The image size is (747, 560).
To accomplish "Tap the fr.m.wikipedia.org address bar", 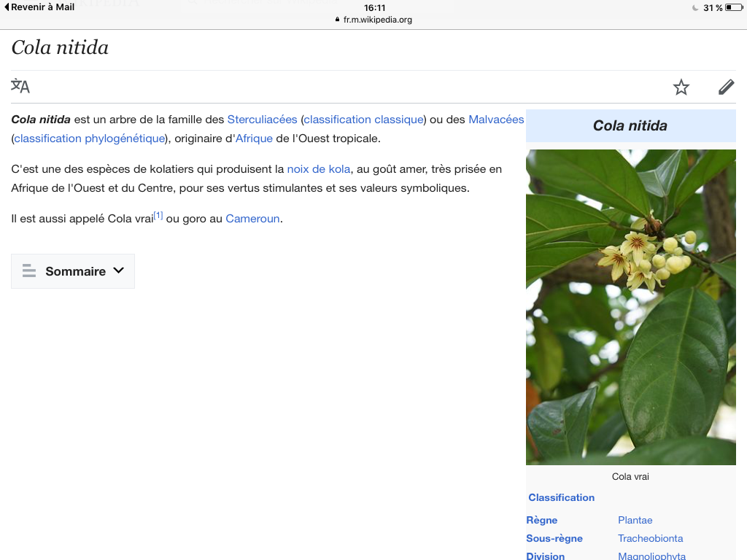I will click(373, 20).
